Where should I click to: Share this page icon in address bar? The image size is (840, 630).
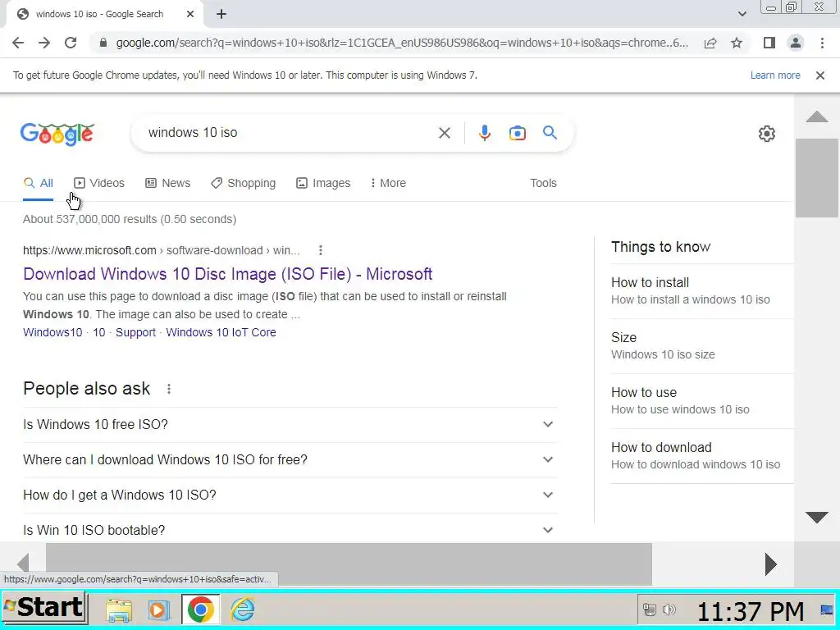pos(710,43)
